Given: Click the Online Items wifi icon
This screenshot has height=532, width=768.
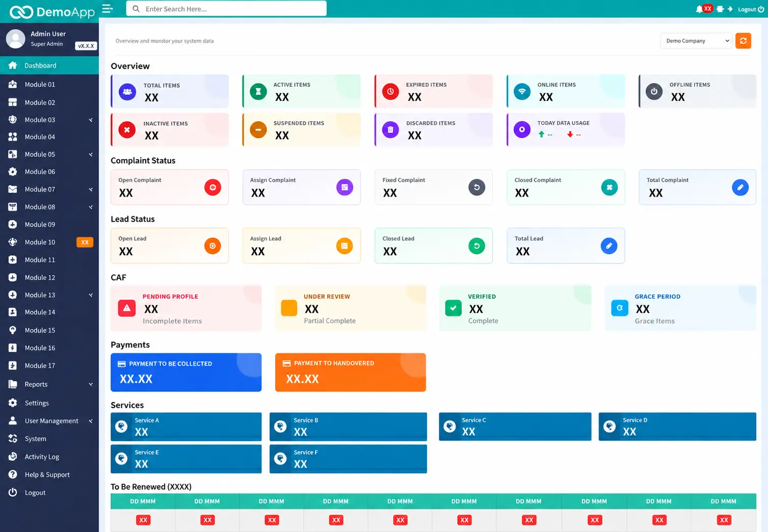Looking at the screenshot, I should tap(522, 92).
